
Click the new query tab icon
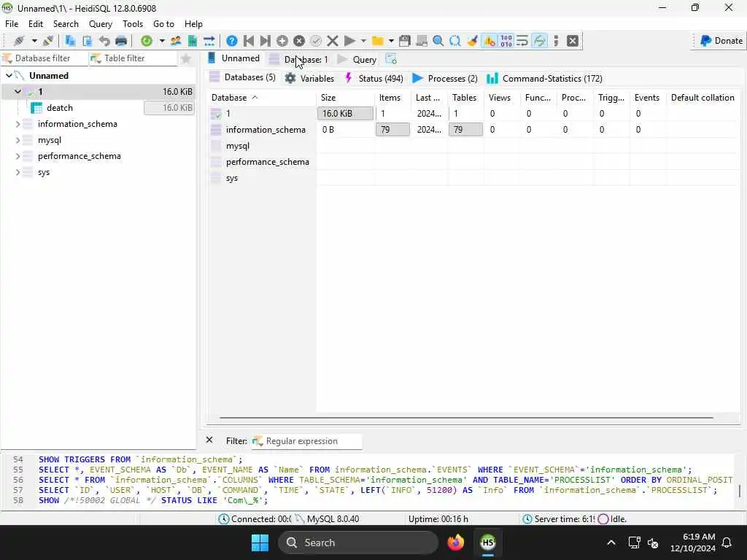tap(391, 59)
